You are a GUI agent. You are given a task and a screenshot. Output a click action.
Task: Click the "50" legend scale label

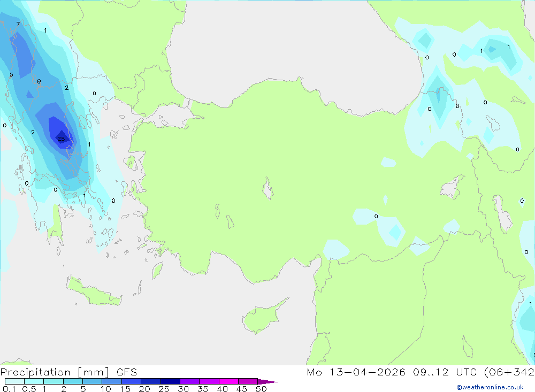tap(261, 389)
